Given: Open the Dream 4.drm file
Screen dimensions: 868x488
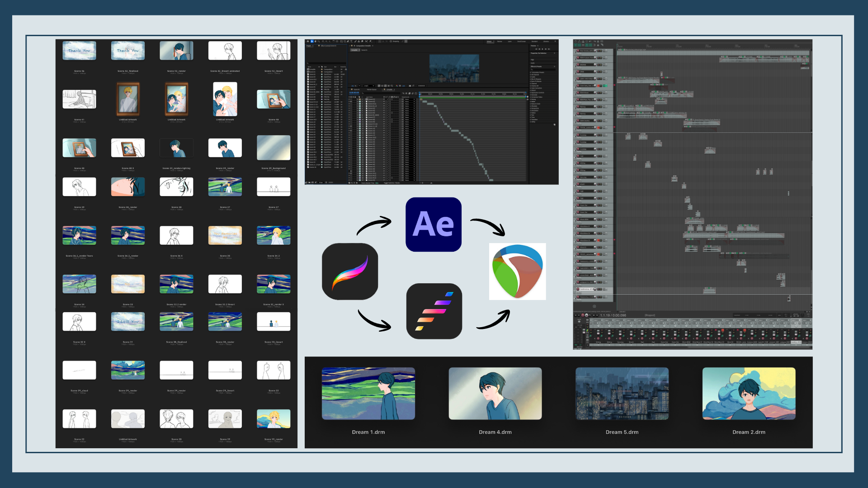Looking at the screenshot, I should (x=495, y=394).
